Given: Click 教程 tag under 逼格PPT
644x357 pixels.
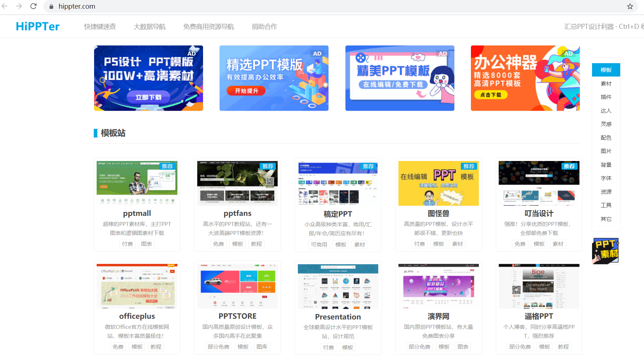Looking at the screenshot, I should pyautogui.click(x=564, y=347).
